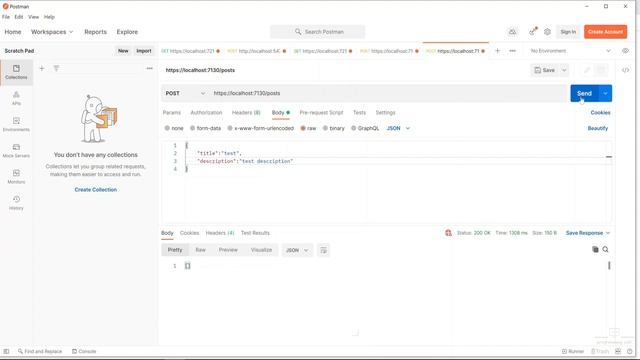Switch to the request Headers (8) tab
Viewport: 640px width, 360px height.
(x=246, y=112)
